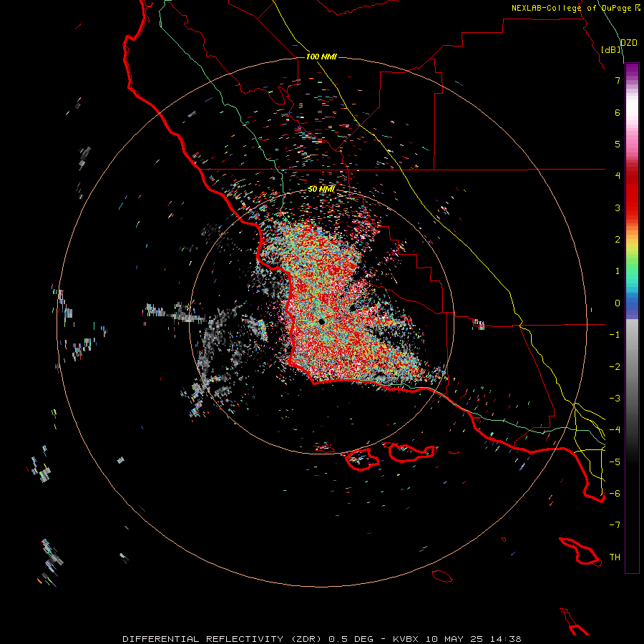This screenshot has height=644, width=644.
Task: Click the 3 label on the color scale
Action: tap(618, 208)
